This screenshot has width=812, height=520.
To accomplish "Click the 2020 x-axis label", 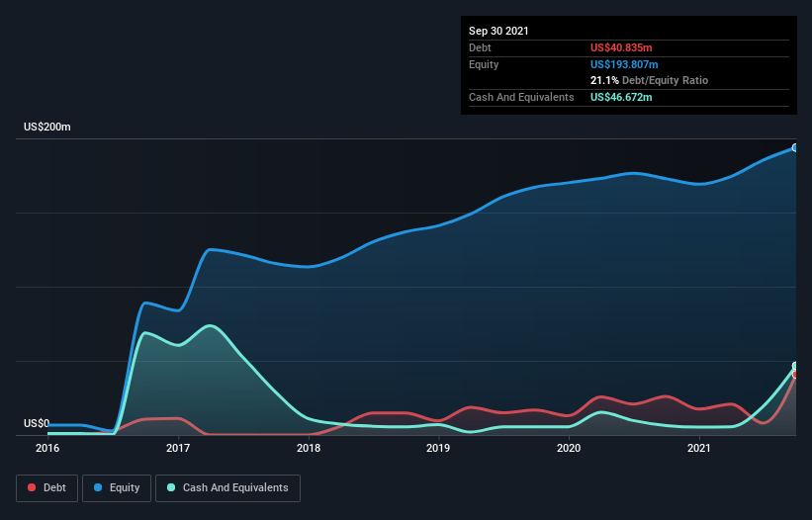I will pos(569,448).
